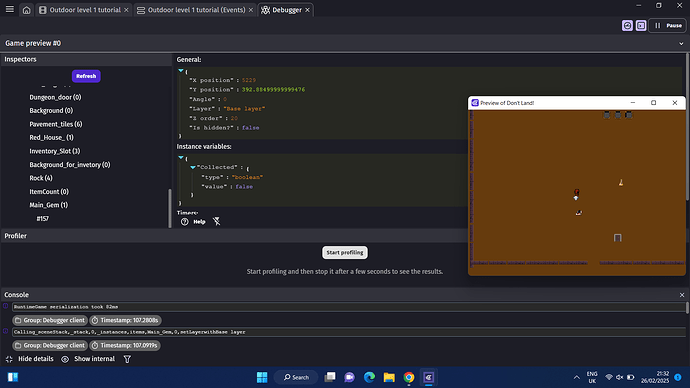Click the crossed-out hourglass icon next to Help

click(217, 222)
